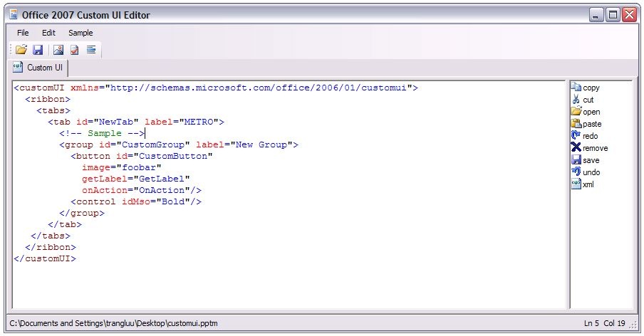
Task: Click the closing </tabs> tag
Action: 51,236
